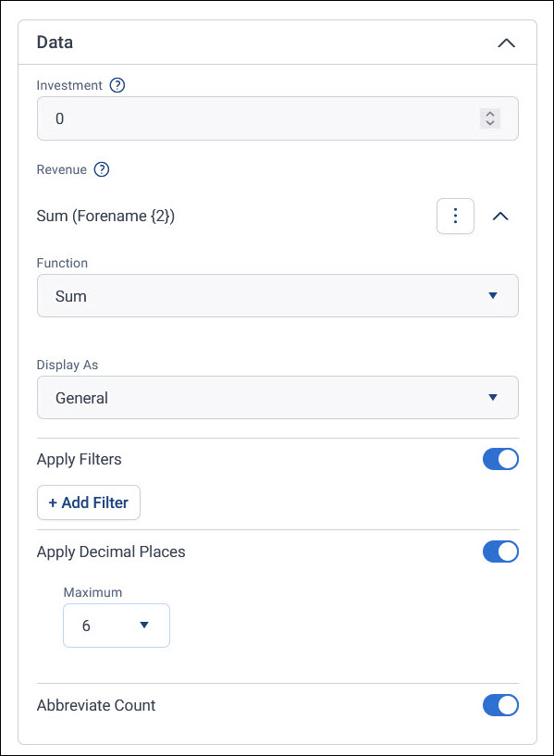Open the three-dot options menu for Sum (Forename {2})
The height and width of the screenshot is (756, 554).
tap(455, 216)
